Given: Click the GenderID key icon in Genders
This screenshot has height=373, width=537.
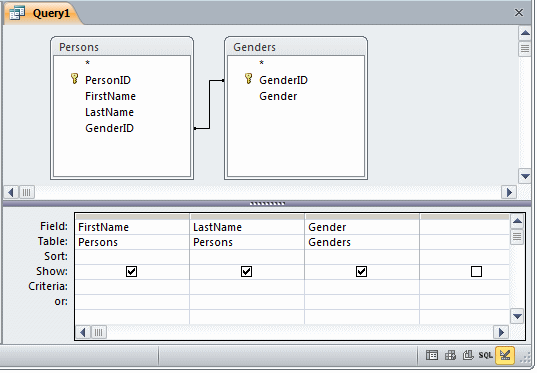Looking at the screenshot, I should pyautogui.click(x=249, y=79).
